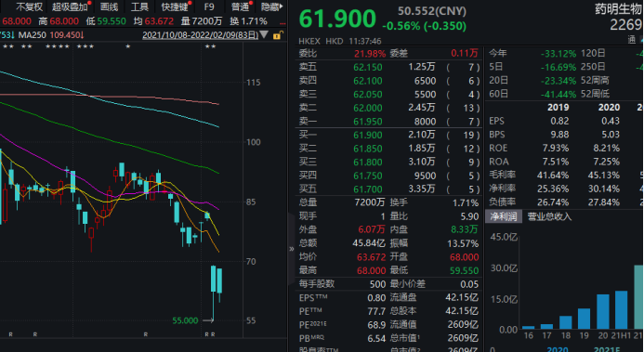644x352 pixels.
Task: Click the 委比 21.98% value
Action: pyautogui.click(x=370, y=53)
